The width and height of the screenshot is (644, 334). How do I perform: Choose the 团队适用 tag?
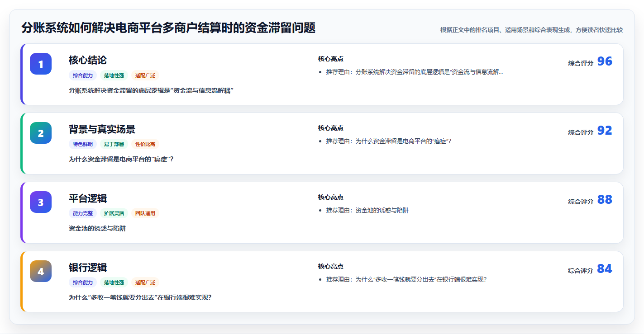click(x=145, y=214)
